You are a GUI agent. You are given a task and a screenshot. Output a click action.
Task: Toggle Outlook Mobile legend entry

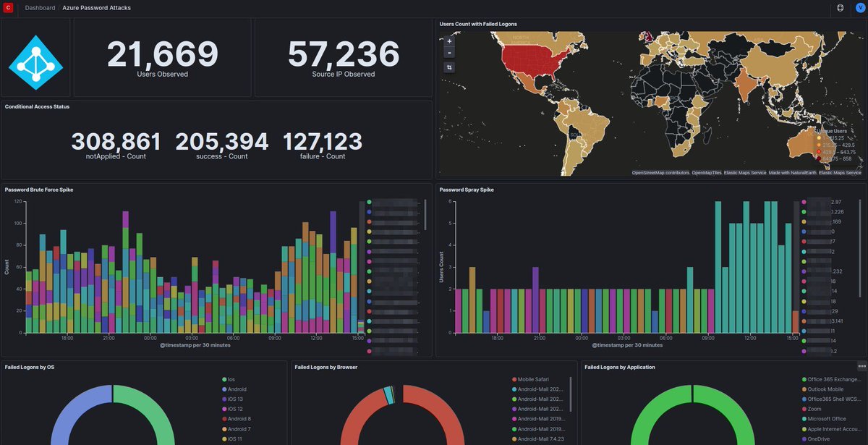pyautogui.click(x=825, y=389)
